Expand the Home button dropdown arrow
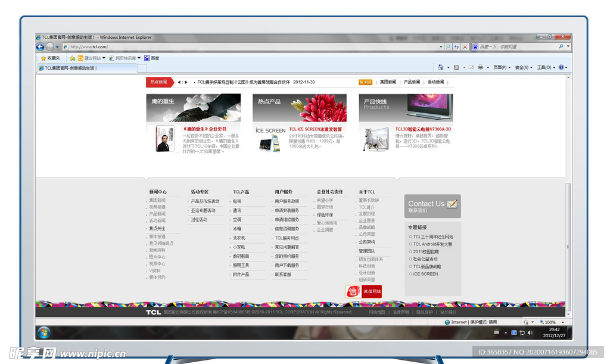Viewport: 610px width, 364px height. point(448,67)
